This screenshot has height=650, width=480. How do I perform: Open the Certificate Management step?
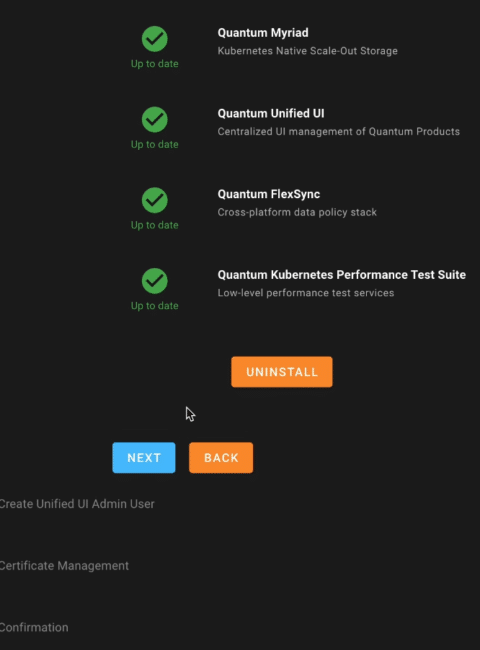pos(64,566)
